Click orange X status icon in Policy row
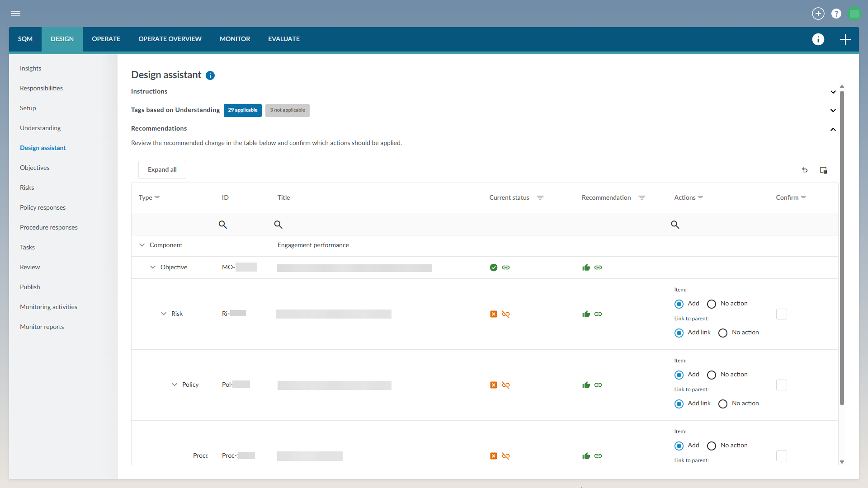The width and height of the screenshot is (868, 488). [x=493, y=385]
